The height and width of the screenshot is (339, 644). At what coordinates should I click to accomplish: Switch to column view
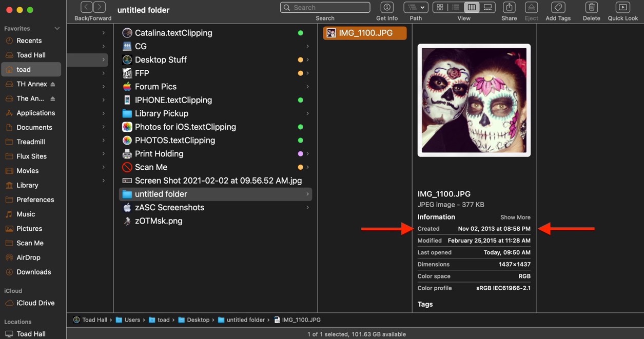tap(472, 7)
